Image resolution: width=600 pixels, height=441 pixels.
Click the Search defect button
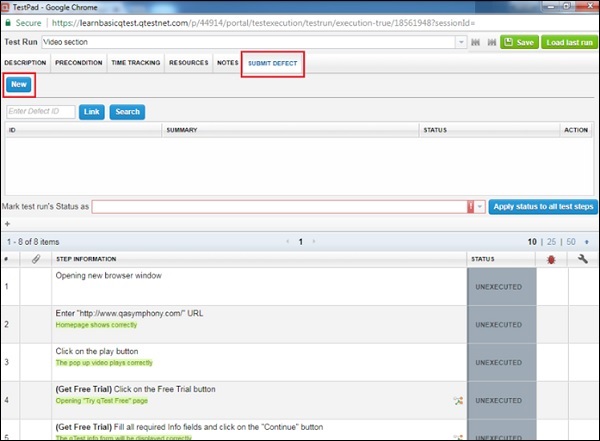coord(127,111)
